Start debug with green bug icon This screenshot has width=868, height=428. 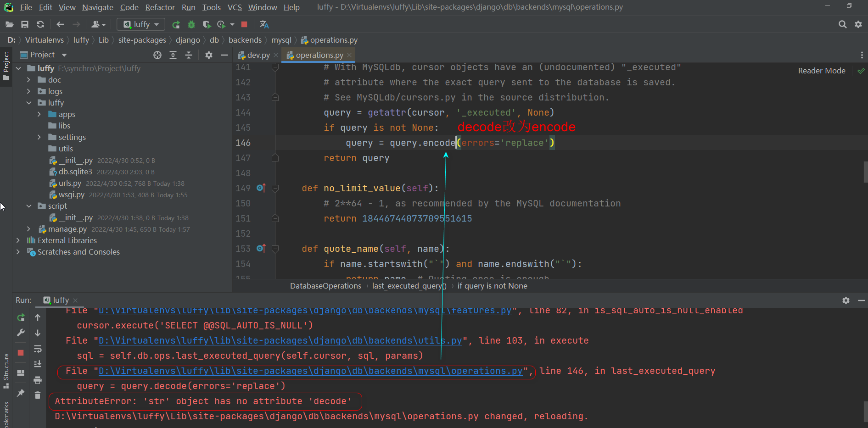point(191,24)
